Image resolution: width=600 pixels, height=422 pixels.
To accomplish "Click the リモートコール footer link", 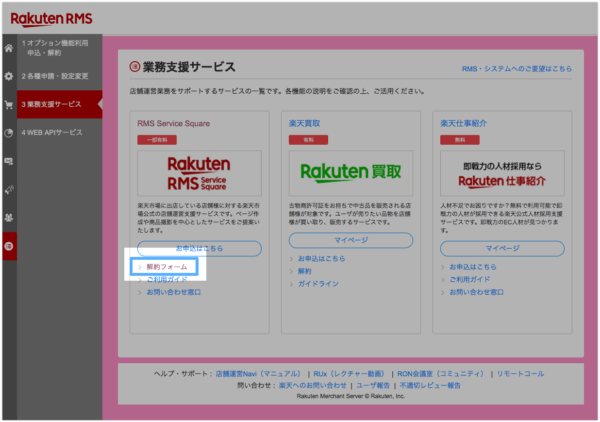I will pyautogui.click(x=520, y=373).
